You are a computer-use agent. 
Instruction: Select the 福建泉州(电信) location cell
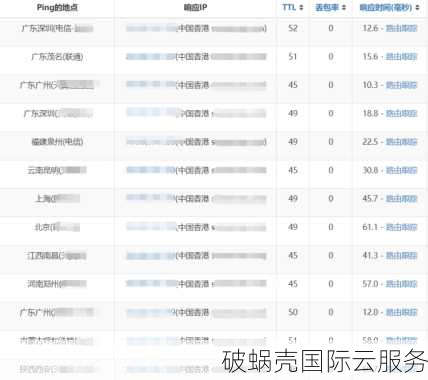57,142
